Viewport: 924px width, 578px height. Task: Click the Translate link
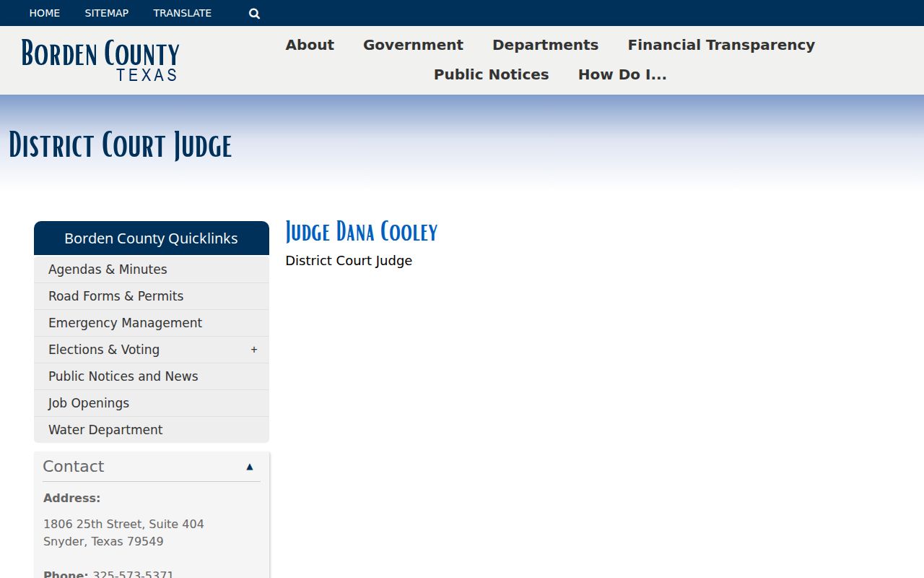coord(183,13)
